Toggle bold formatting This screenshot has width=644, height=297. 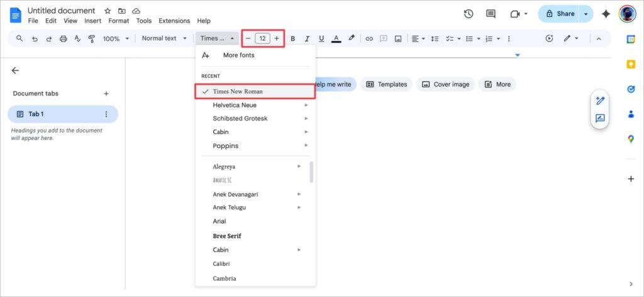tap(293, 38)
